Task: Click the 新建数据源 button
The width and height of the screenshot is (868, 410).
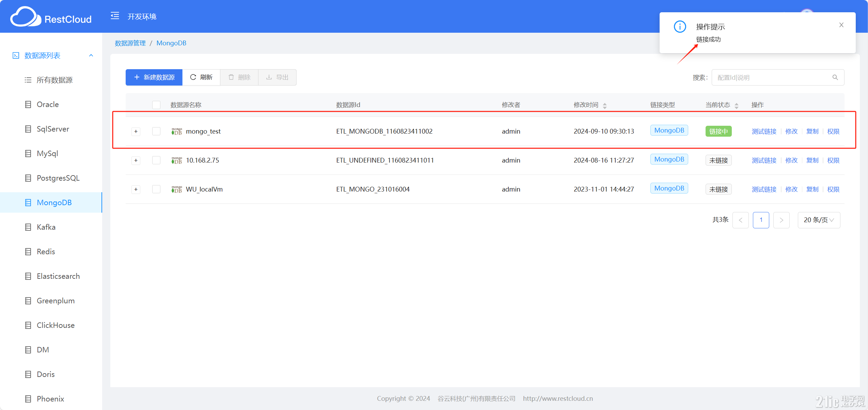Action: [x=154, y=77]
